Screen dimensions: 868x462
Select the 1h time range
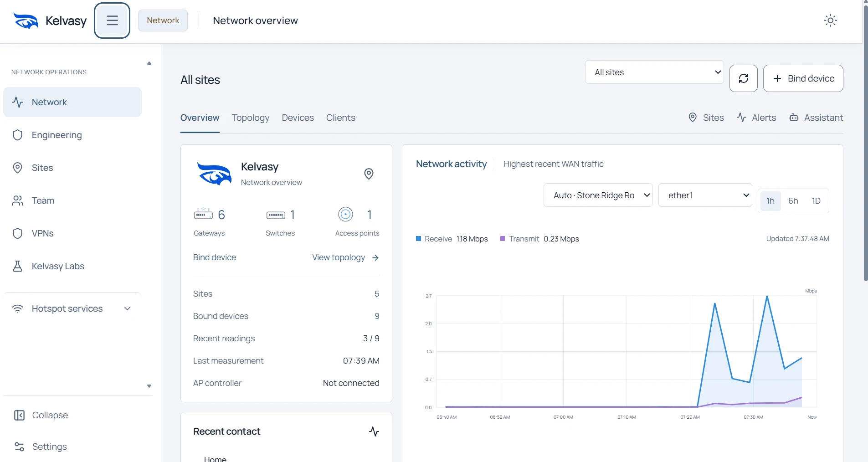pyautogui.click(x=770, y=201)
